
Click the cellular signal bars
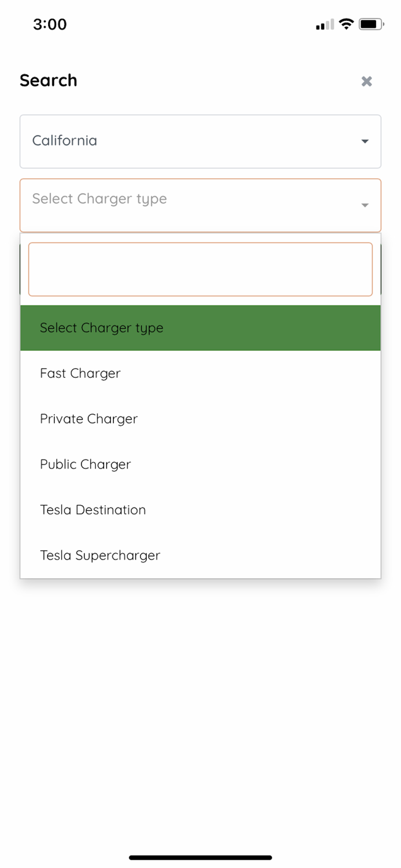pos(323,25)
